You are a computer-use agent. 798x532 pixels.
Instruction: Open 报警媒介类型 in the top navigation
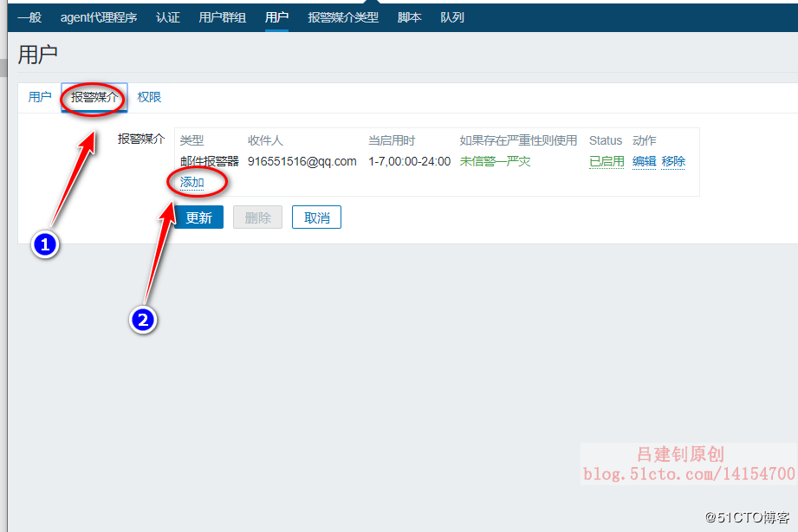[343, 17]
